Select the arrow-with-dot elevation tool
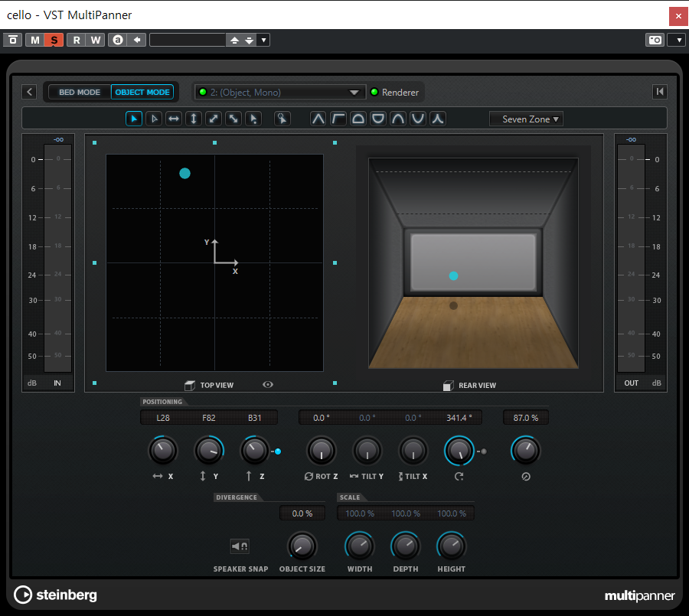The image size is (689, 616). click(253, 119)
